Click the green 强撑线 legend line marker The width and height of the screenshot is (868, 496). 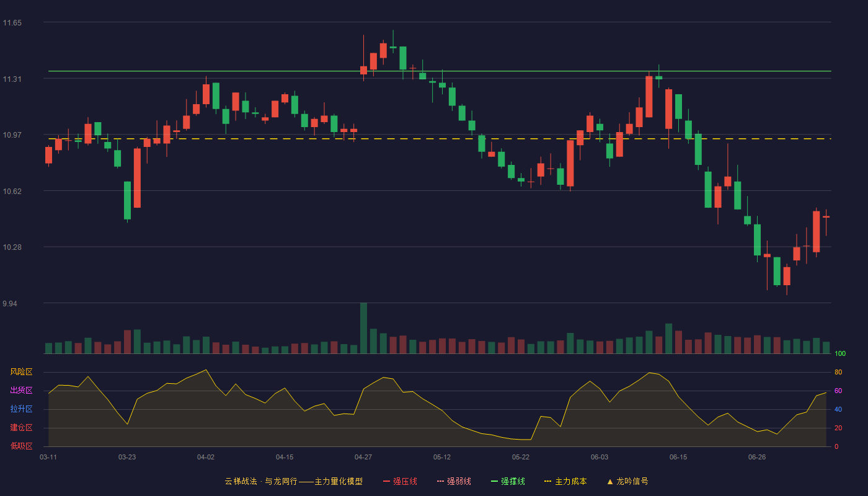[495, 482]
